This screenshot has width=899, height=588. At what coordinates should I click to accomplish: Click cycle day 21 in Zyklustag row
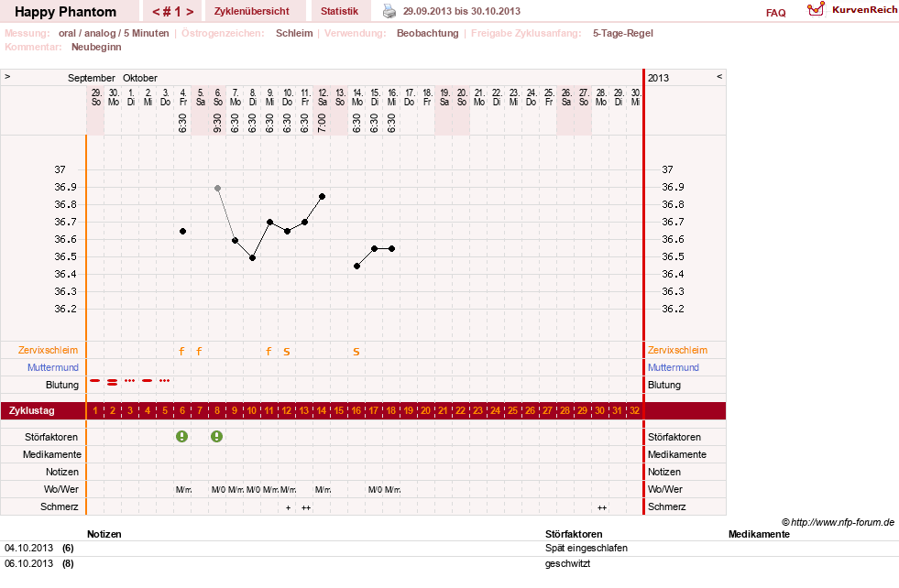click(x=444, y=411)
